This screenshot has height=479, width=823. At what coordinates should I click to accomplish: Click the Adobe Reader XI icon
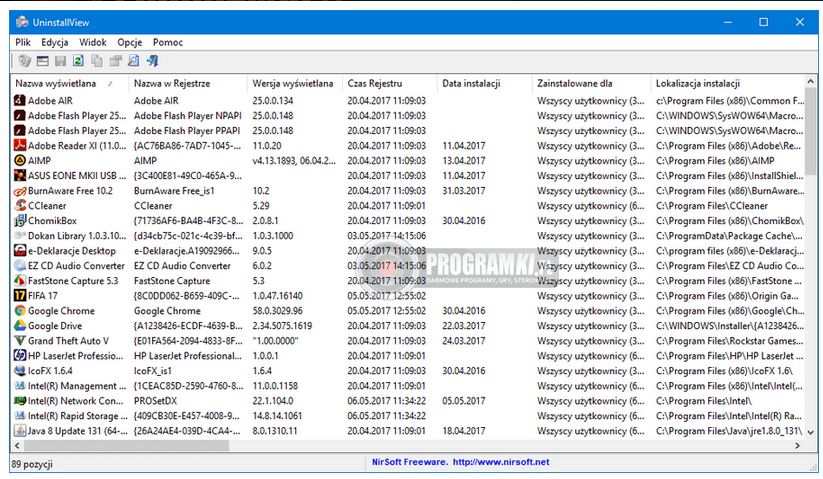coord(19,145)
